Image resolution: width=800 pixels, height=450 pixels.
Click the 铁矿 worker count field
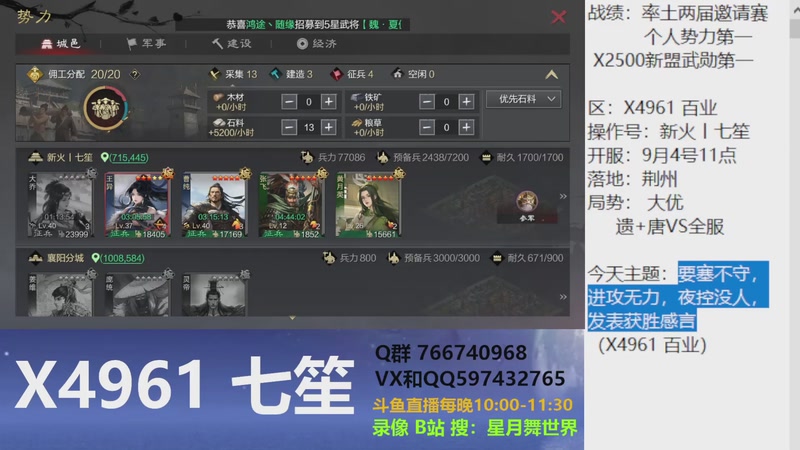(446, 102)
